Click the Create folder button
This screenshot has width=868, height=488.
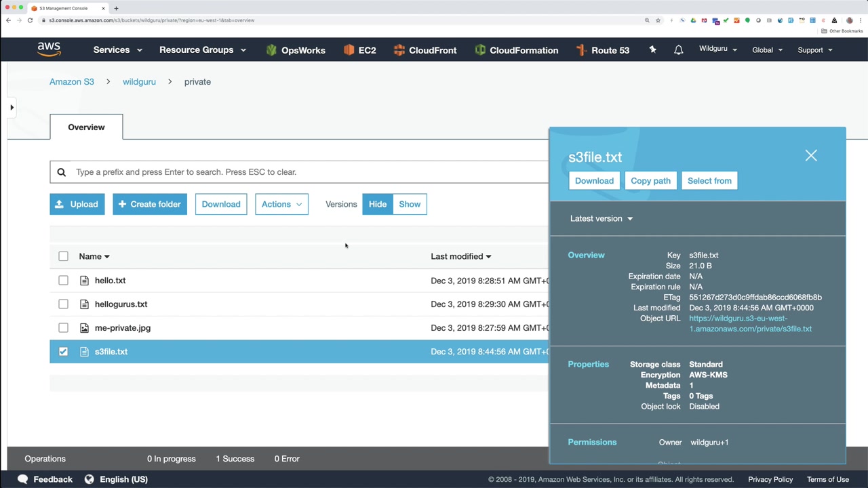pyautogui.click(x=150, y=204)
